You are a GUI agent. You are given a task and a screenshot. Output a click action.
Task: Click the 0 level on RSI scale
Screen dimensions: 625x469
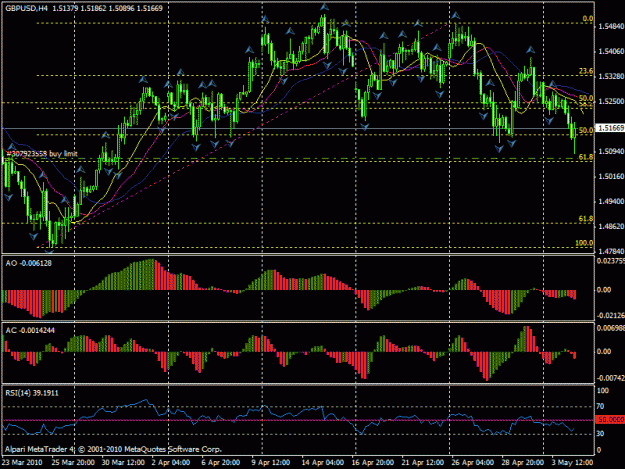coord(599,450)
